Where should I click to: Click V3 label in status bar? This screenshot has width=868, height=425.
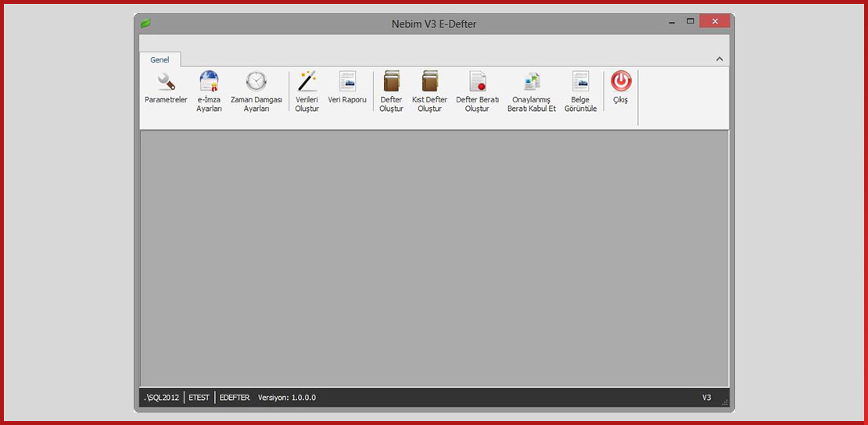706,398
